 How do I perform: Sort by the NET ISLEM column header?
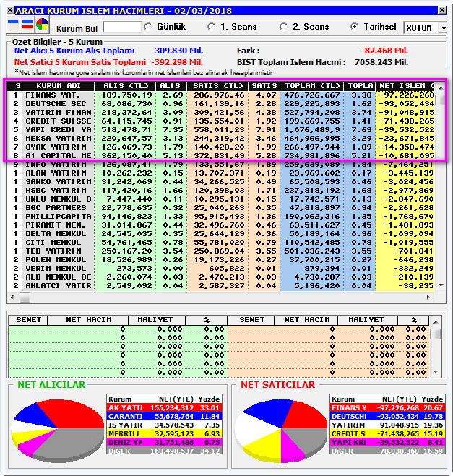pos(405,86)
